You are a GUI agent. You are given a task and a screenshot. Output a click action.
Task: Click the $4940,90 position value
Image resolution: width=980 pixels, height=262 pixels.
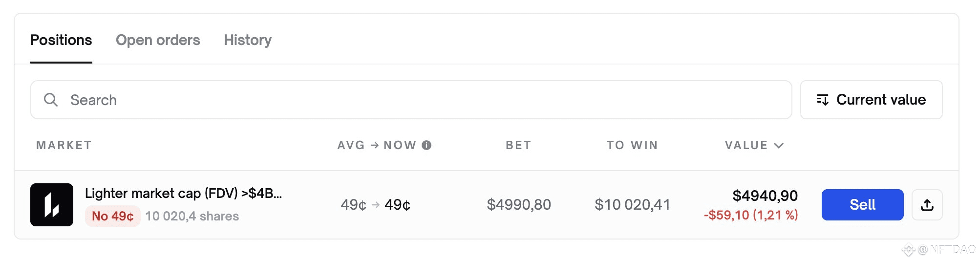pyautogui.click(x=765, y=196)
